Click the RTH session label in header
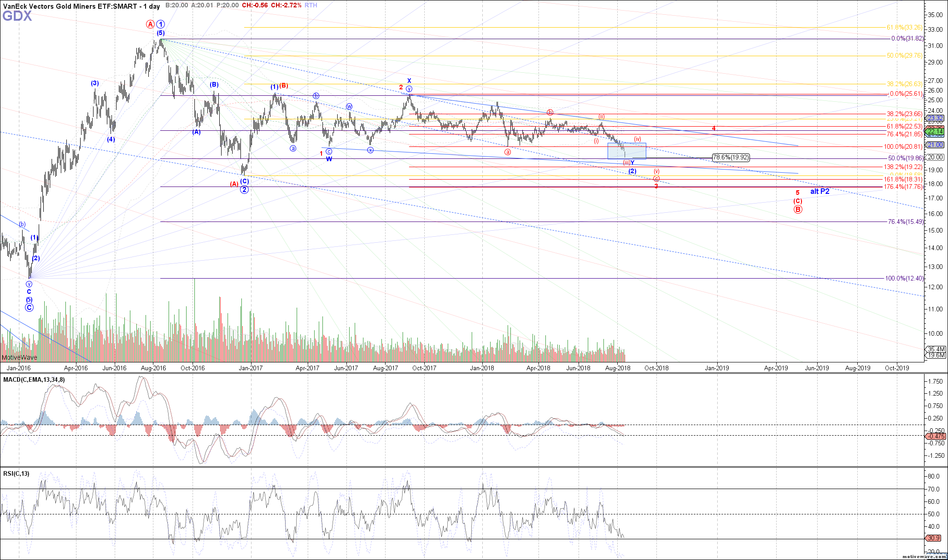948x560 pixels. pos(310,5)
